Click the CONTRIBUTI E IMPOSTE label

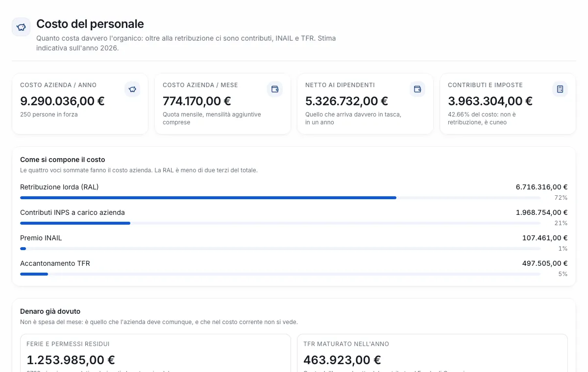(485, 85)
